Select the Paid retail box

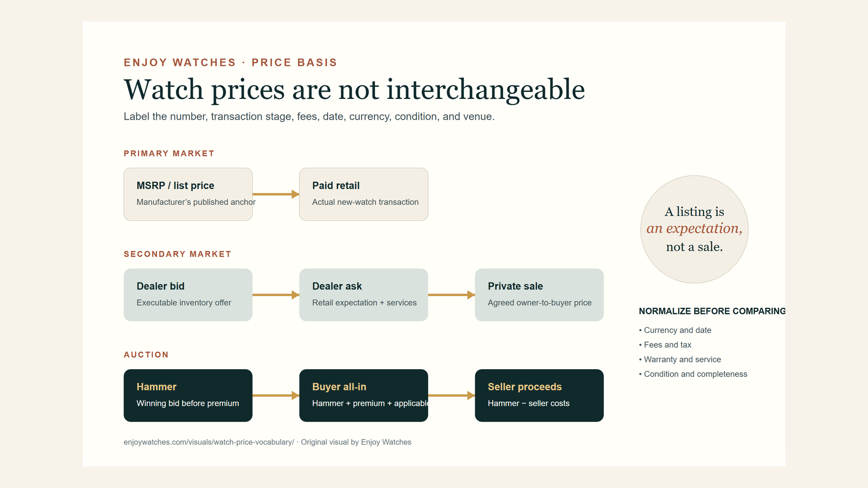tap(363, 194)
